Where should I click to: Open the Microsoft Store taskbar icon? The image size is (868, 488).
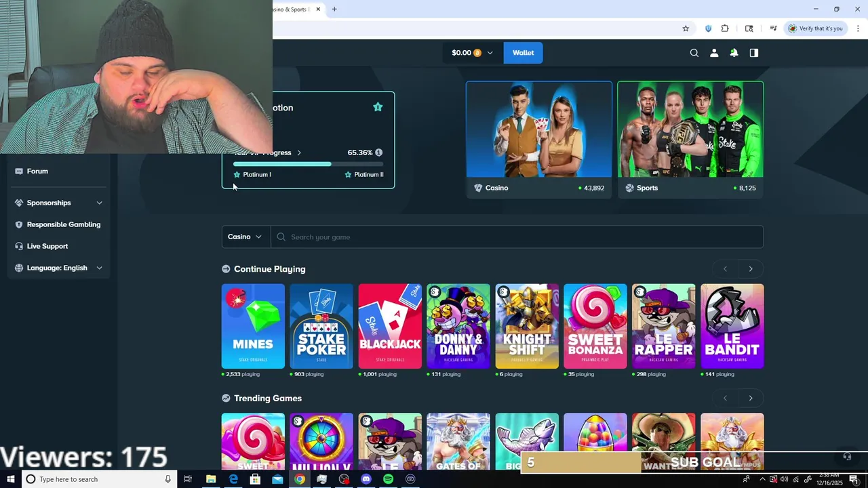point(255,479)
